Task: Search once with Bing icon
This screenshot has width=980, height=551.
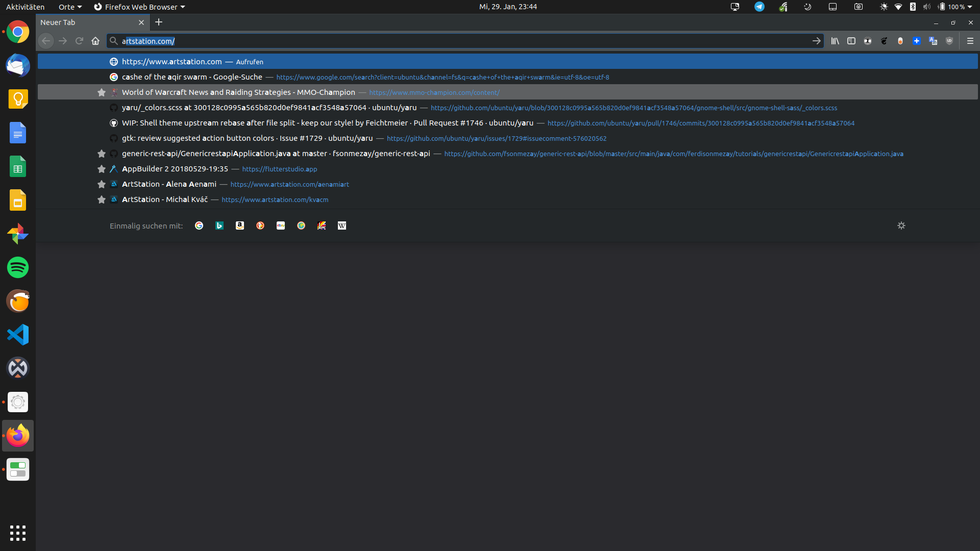Action: click(219, 226)
